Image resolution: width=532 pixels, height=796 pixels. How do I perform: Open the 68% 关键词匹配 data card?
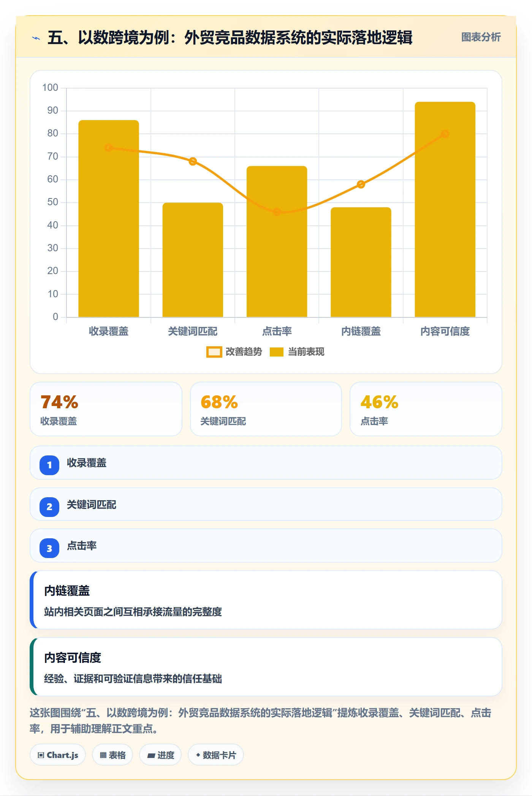[266, 409]
